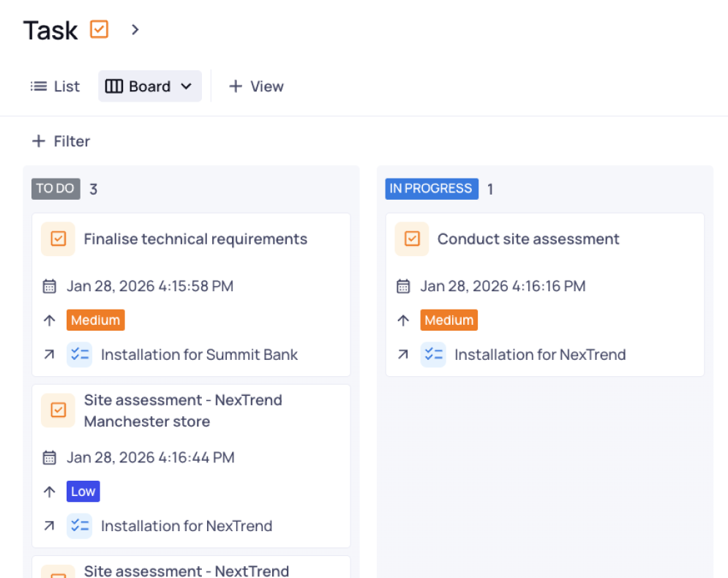Click task icon on Site assessment Manchester store card
Screen dimensions: 728x578
click(x=58, y=410)
